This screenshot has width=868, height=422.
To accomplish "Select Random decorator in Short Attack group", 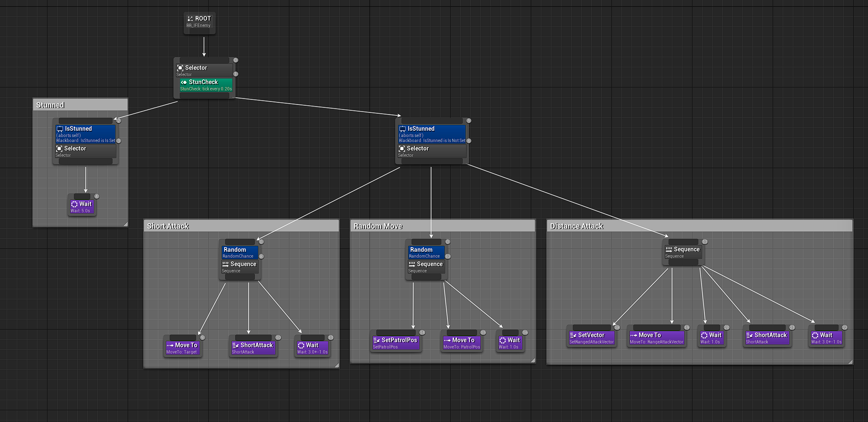I will (240, 252).
